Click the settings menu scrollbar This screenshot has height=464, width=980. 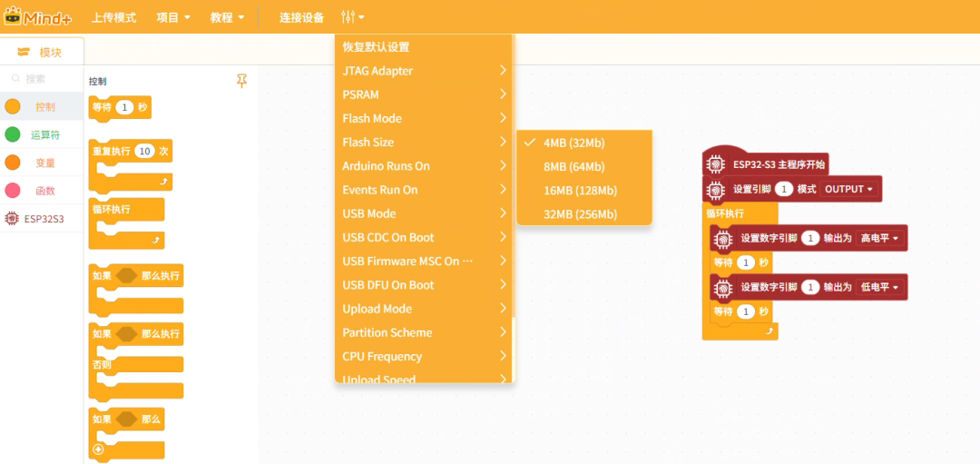(514, 175)
